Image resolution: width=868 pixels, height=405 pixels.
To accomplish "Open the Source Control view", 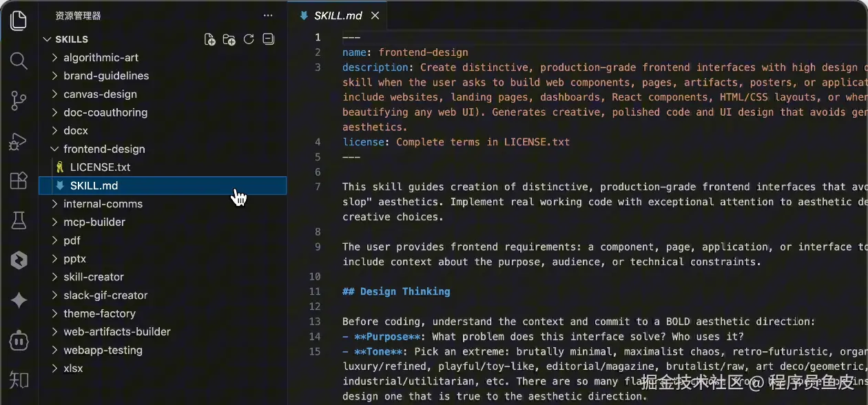I will 19,101.
